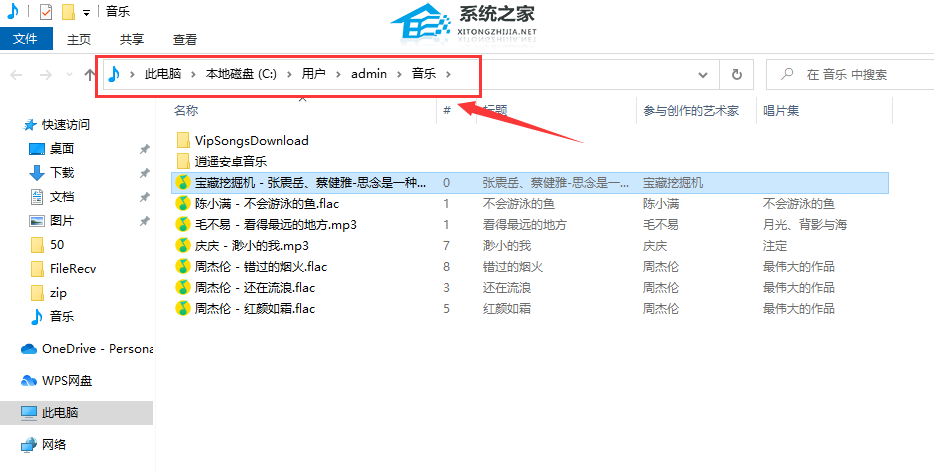Switch to the 主页 ribbon tab
934x472 pixels.
click(x=79, y=39)
